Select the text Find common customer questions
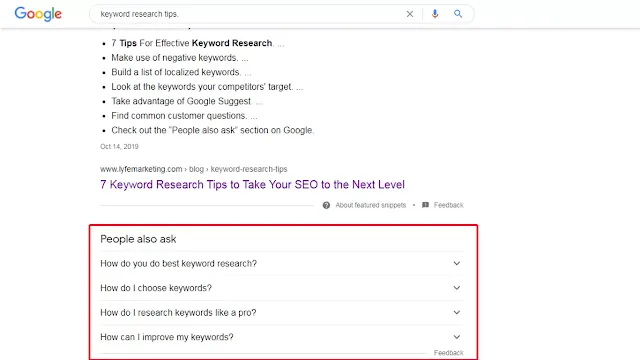The height and width of the screenshot is (360, 640). point(180,116)
